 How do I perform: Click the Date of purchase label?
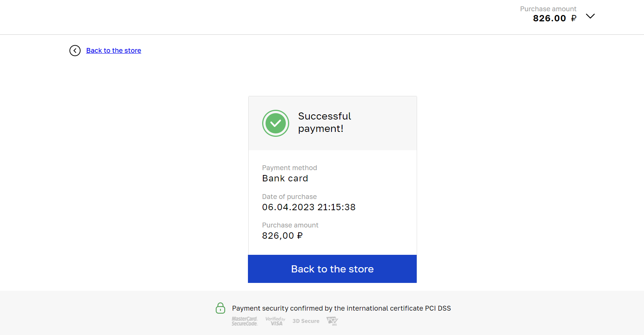(290, 197)
